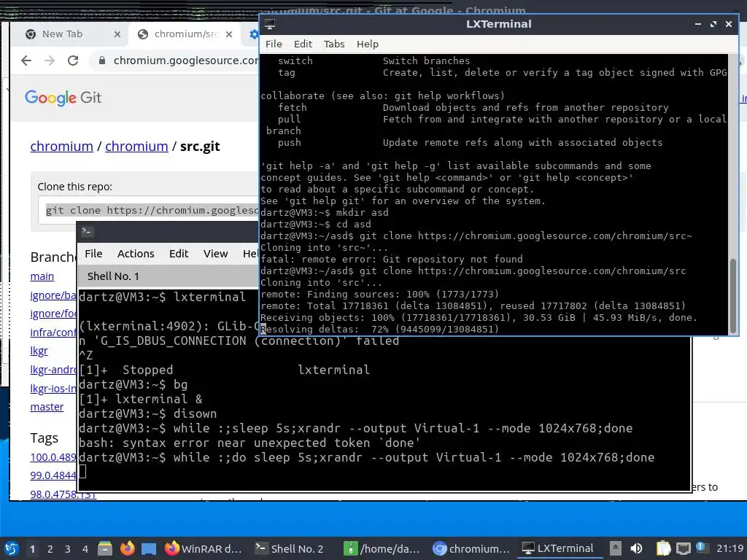
Task: Open removable media eject tray icon
Action: click(616, 548)
